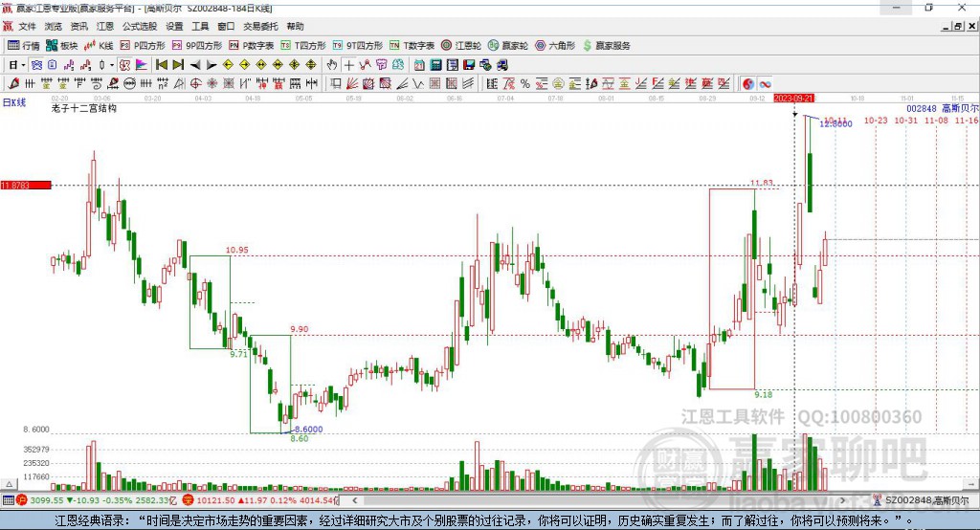The image size is (980, 530).
Task: Select the spiral drawing tool icon
Action: coord(97,84)
